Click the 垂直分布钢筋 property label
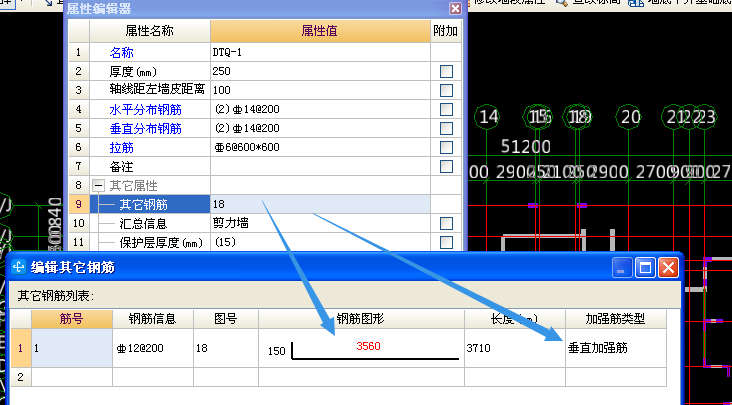 (x=146, y=129)
